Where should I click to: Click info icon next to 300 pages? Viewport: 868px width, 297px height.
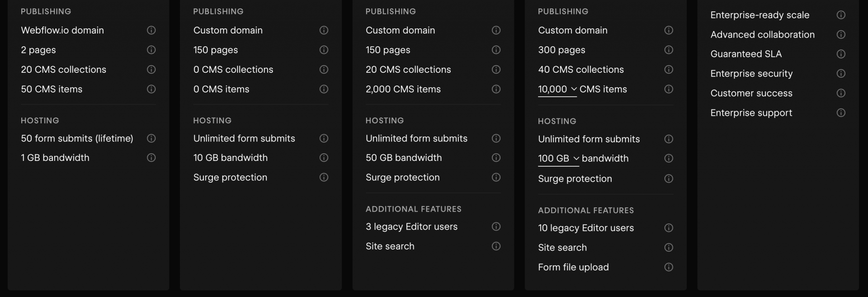pos(669,50)
